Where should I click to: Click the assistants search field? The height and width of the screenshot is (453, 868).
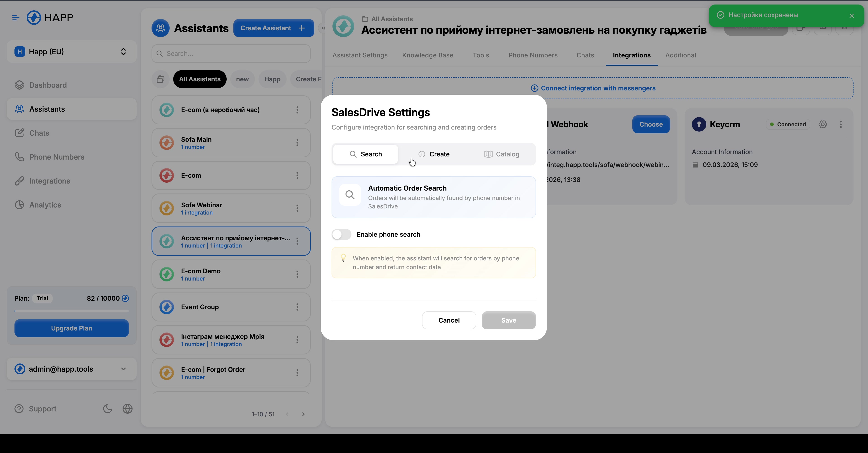pyautogui.click(x=231, y=53)
